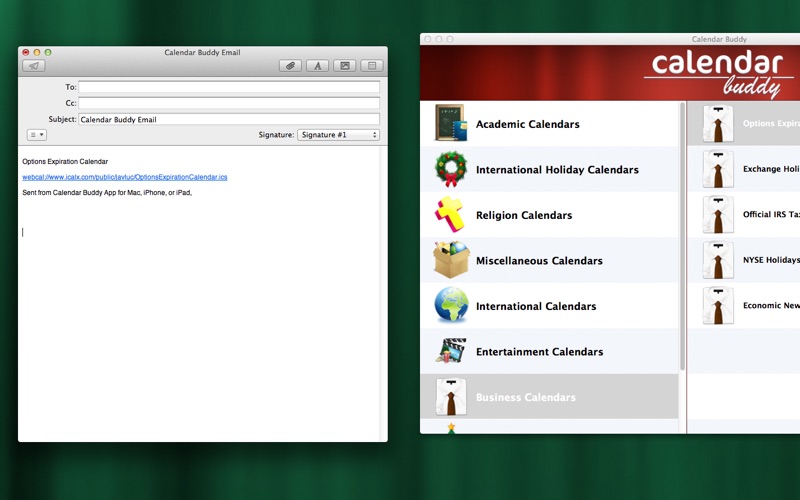Click into the Cc address field
This screenshot has width=800, height=500.
coord(229,103)
